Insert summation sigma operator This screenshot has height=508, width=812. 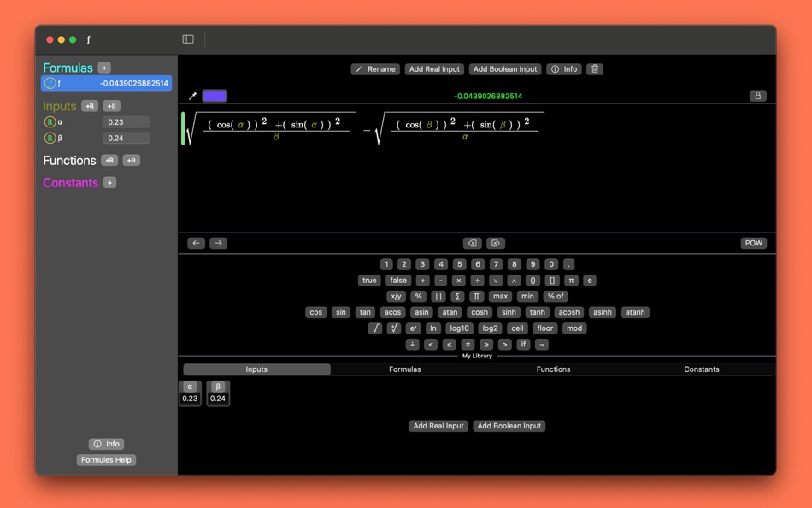pos(457,297)
